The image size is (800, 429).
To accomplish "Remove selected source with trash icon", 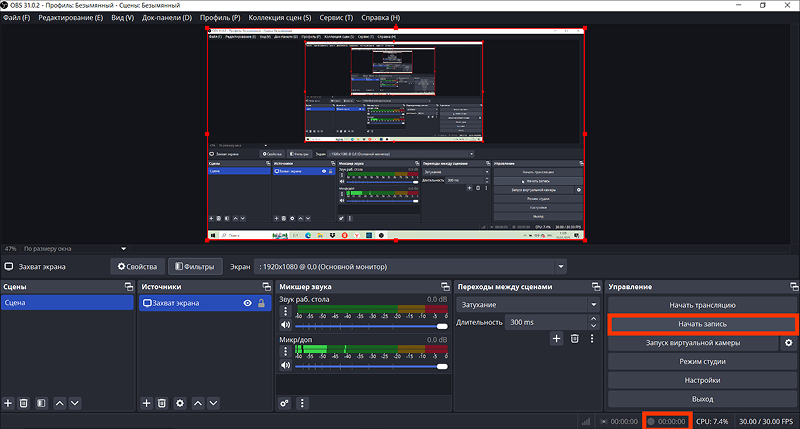I will point(162,403).
